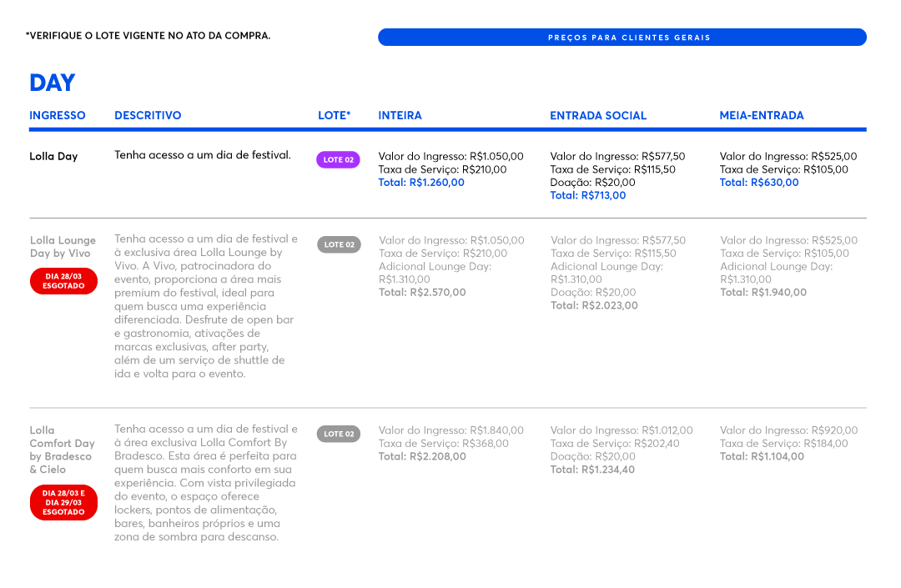Click 'Valor do Ingresso: R$577,50' for Lolla Day

(617, 156)
